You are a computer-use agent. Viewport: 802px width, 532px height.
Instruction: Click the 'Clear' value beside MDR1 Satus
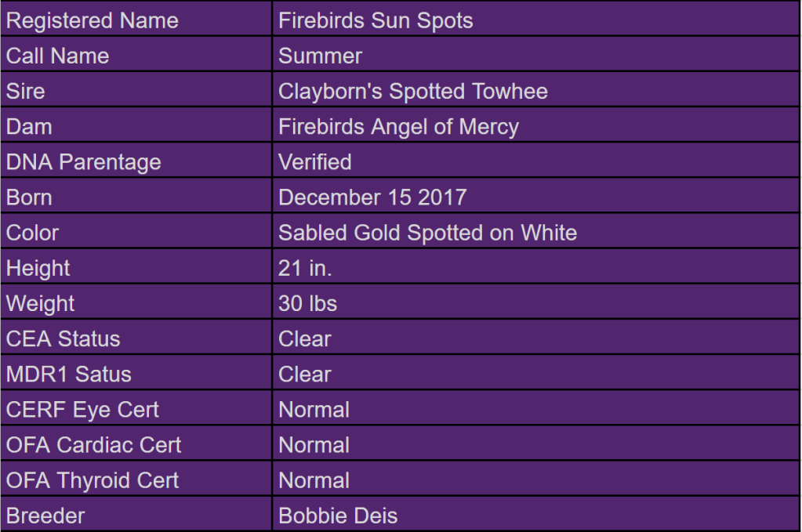pos(304,374)
